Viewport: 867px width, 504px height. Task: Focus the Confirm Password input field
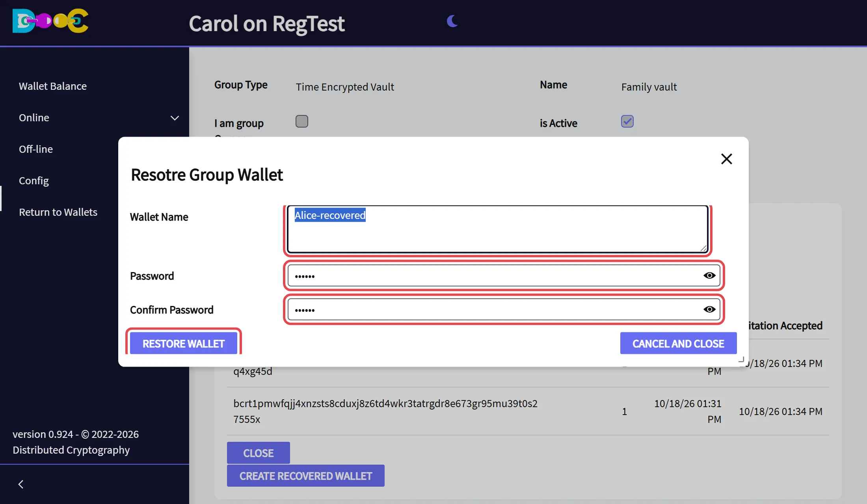pos(504,309)
